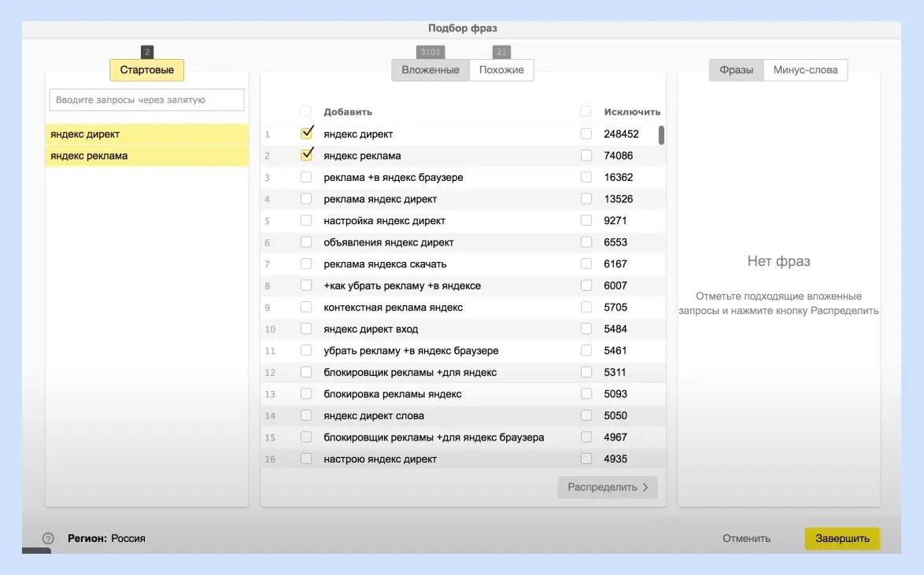
Task: Click the phrase text настройка яндекс директ
Action: point(384,221)
